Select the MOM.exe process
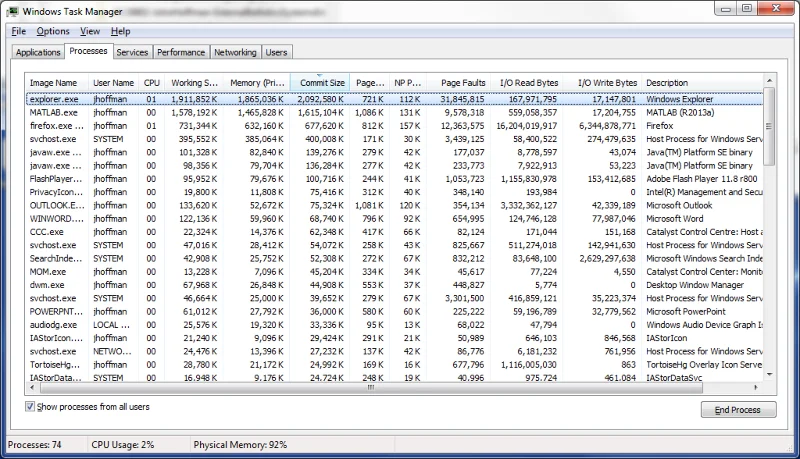Image resolution: width=800 pixels, height=459 pixels. (394, 271)
